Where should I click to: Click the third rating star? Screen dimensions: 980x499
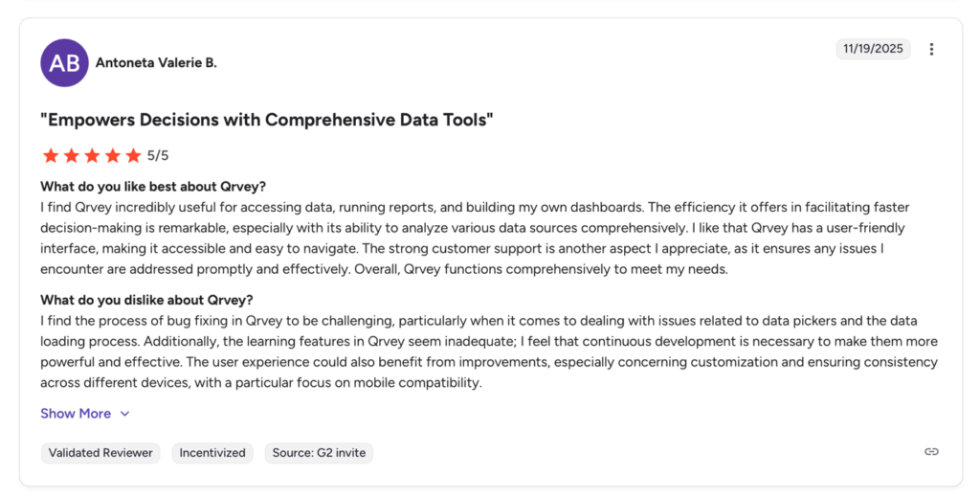coord(92,155)
